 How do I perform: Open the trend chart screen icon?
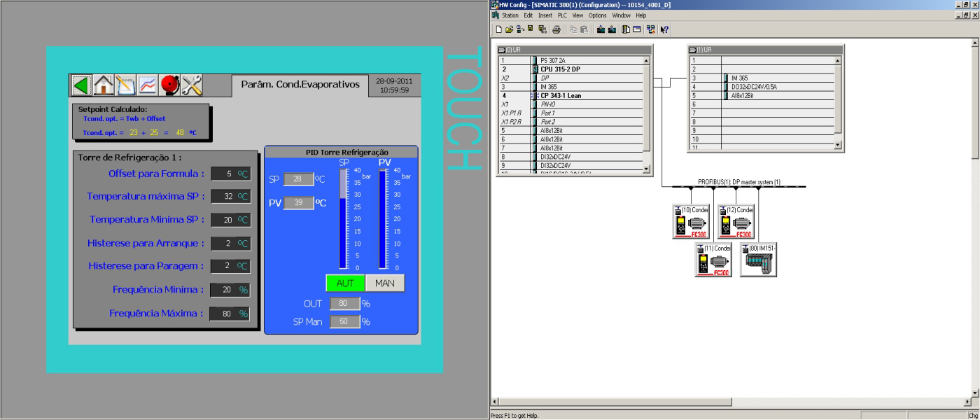click(x=148, y=85)
